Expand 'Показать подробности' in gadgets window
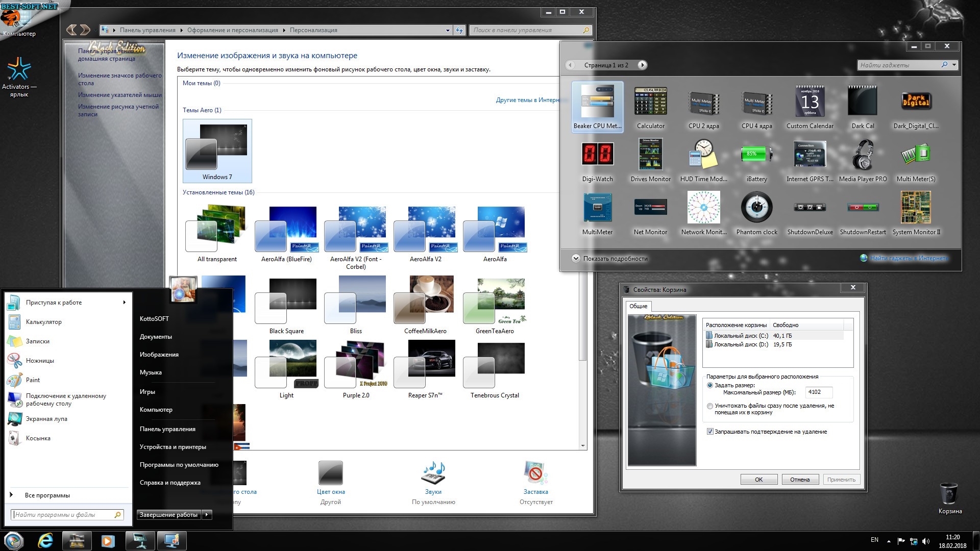Viewport: 980px width, 551px height. click(x=576, y=258)
